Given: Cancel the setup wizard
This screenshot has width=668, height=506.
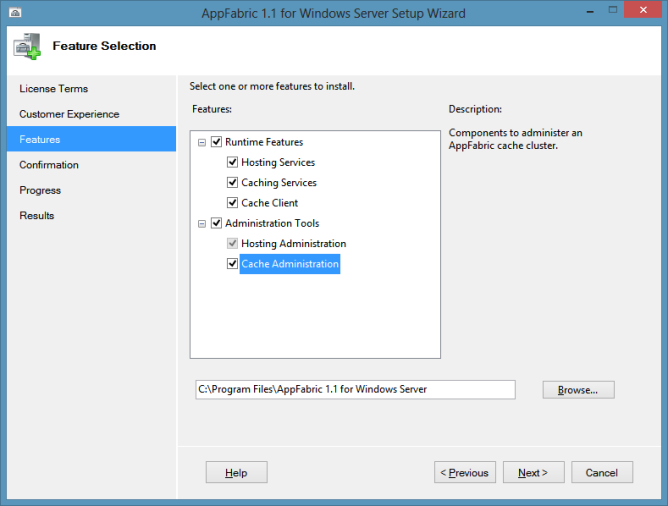Looking at the screenshot, I should click(602, 473).
